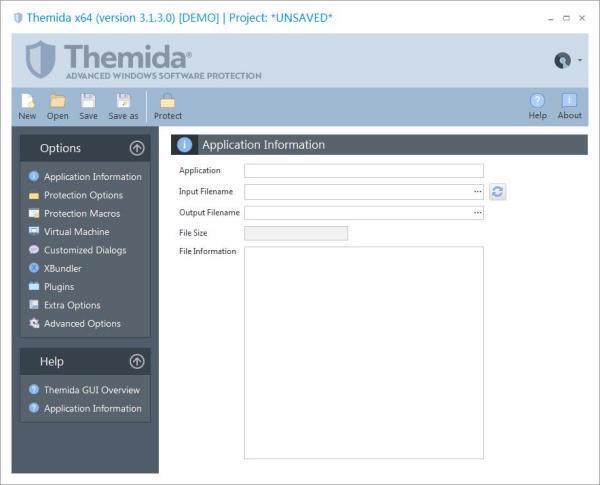Click the XBundler blue X icon
Screen dimensions: 600x485
tap(34, 268)
